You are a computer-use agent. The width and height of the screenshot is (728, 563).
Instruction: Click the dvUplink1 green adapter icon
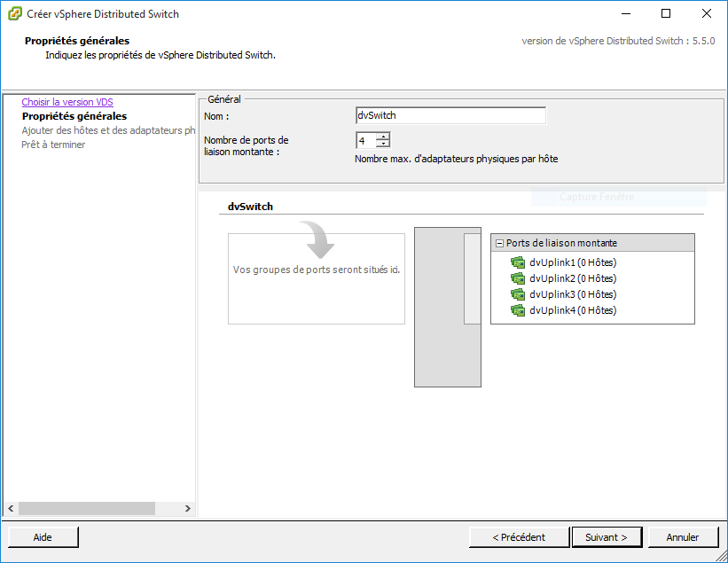pyautogui.click(x=518, y=262)
